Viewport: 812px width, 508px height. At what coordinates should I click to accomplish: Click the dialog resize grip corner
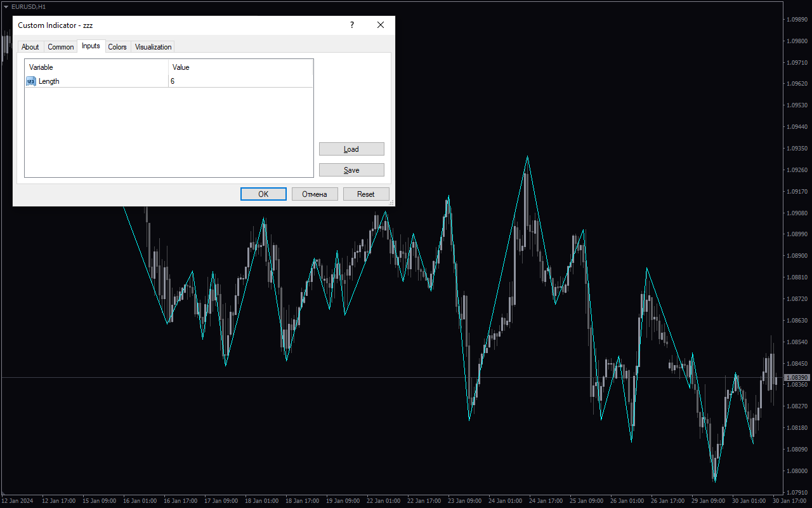(391, 203)
